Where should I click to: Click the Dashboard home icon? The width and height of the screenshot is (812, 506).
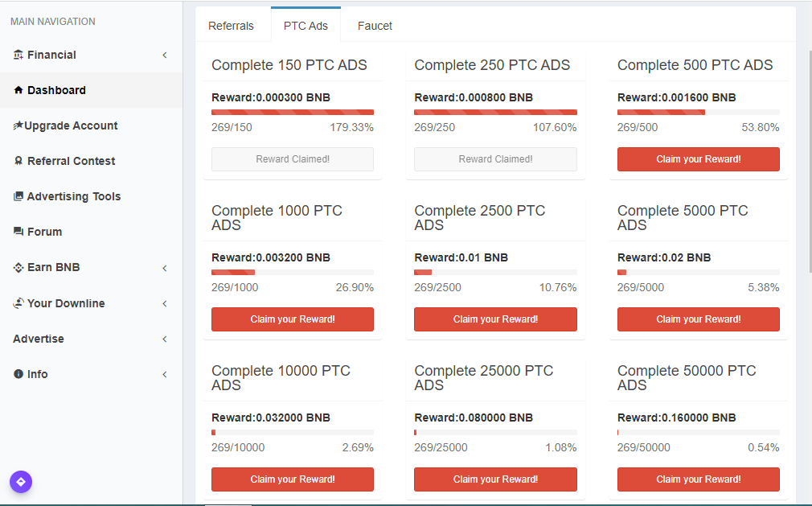tap(18, 90)
